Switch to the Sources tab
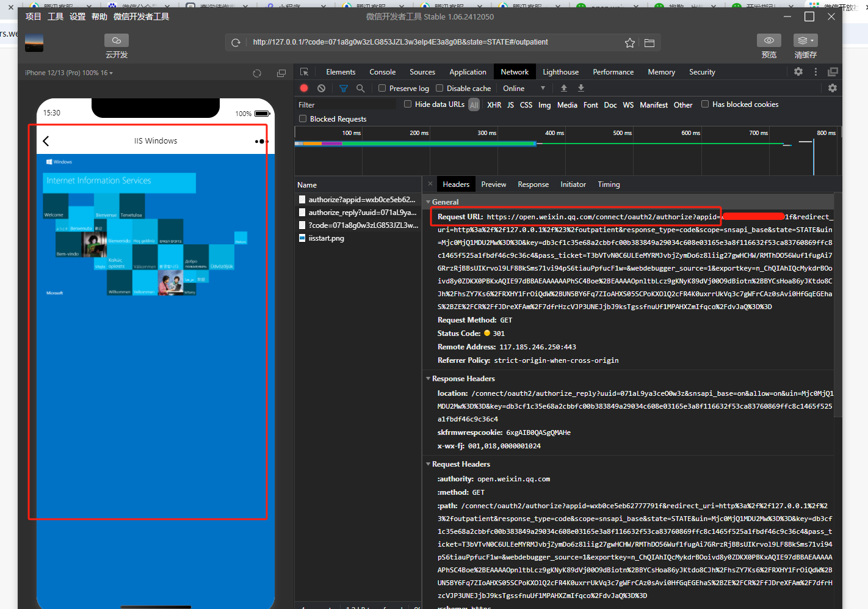Image resolution: width=868 pixels, height=609 pixels. tap(422, 72)
